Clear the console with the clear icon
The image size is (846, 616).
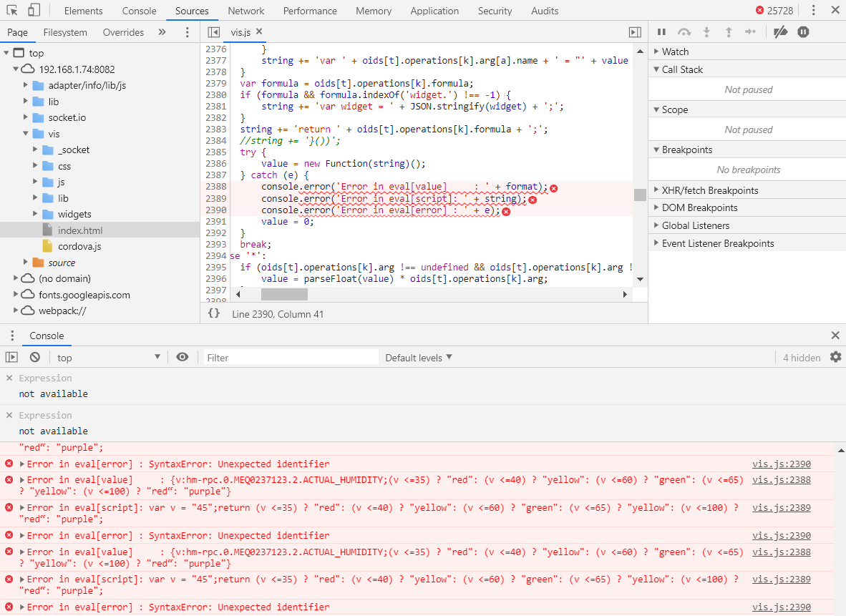click(34, 358)
